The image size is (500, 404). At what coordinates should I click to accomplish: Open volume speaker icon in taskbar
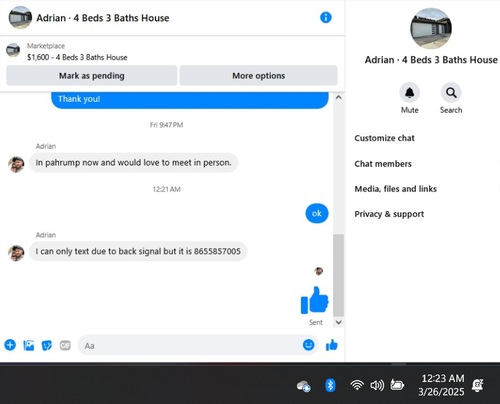(x=377, y=385)
